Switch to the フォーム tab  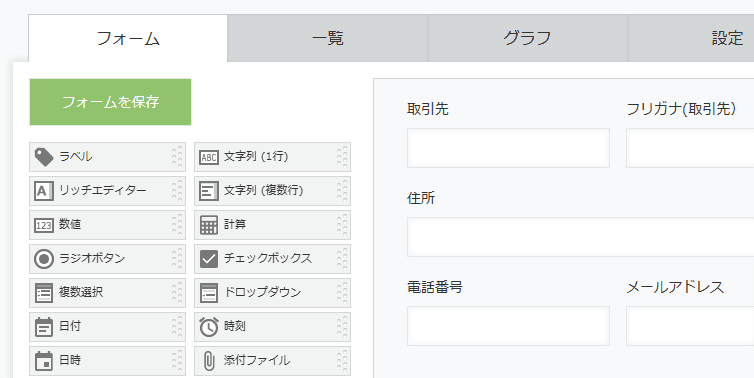pyautogui.click(x=128, y=38)
